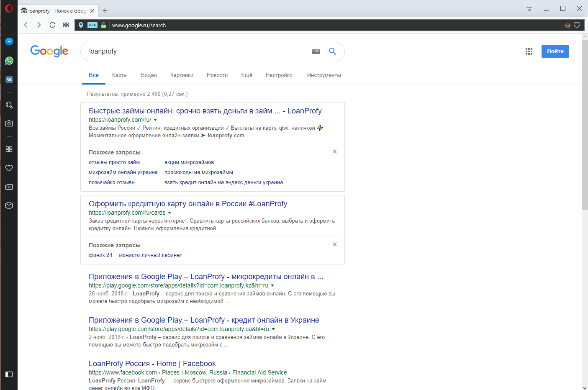Open VK messenger in the sidebar
Image resolution: width=588 pixels, height=390 pixels.
(x=9, y=80)
